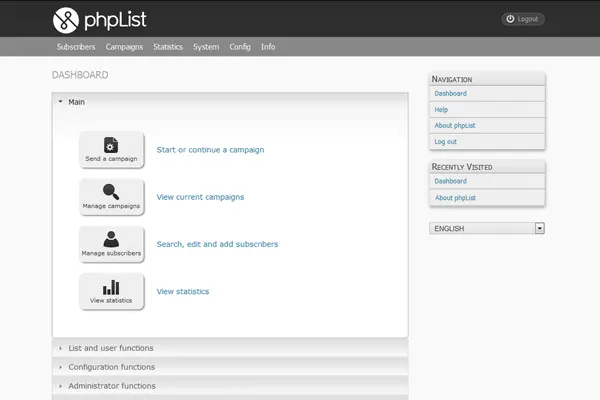Expand Configuration functions section
This screenshot has height=400, width=600.
point(111,367)
